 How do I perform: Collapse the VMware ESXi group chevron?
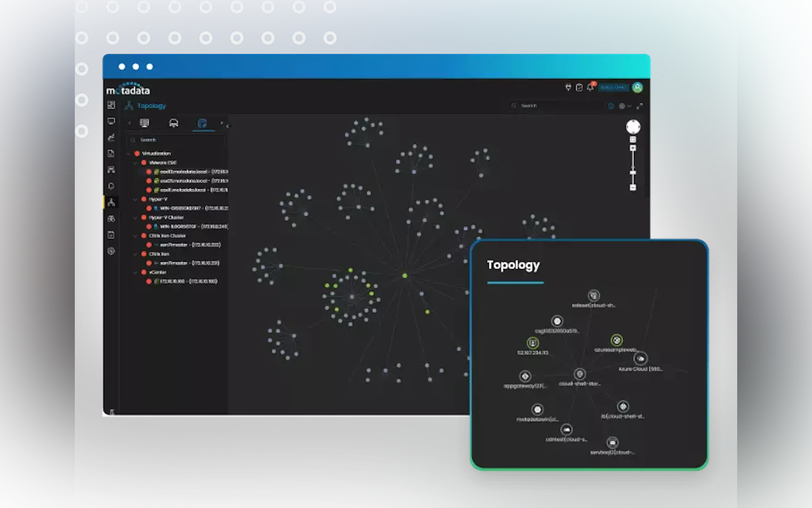135,163
